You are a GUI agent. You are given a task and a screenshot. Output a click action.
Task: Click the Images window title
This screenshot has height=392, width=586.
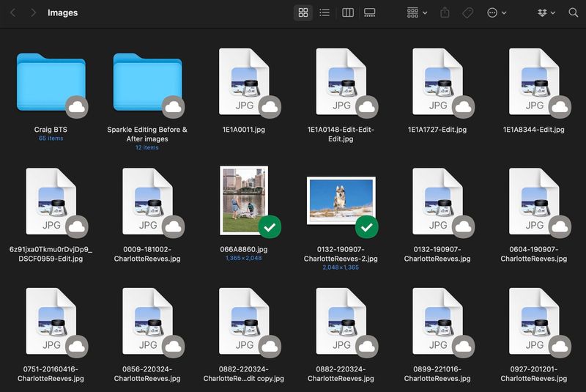(62, 12)
